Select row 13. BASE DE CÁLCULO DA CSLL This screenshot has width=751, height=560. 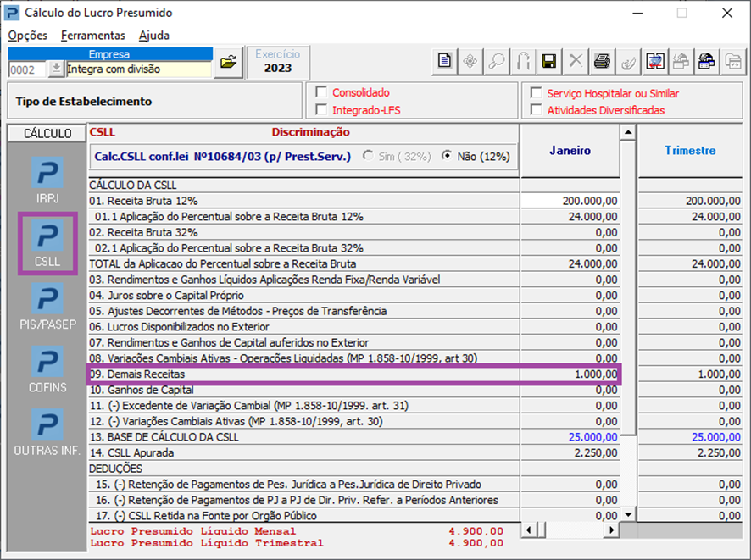coord(303,437)
